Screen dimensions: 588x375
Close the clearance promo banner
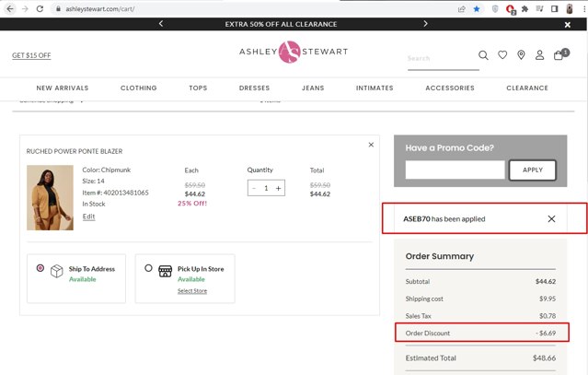click(x=568, y=25)
